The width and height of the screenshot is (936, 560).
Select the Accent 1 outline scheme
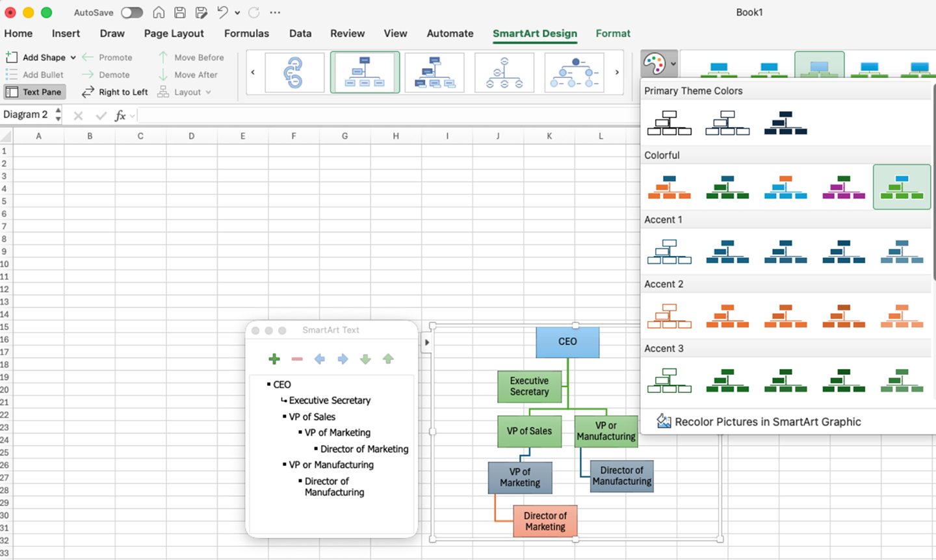pyautogui.click(x=669, y=251)
